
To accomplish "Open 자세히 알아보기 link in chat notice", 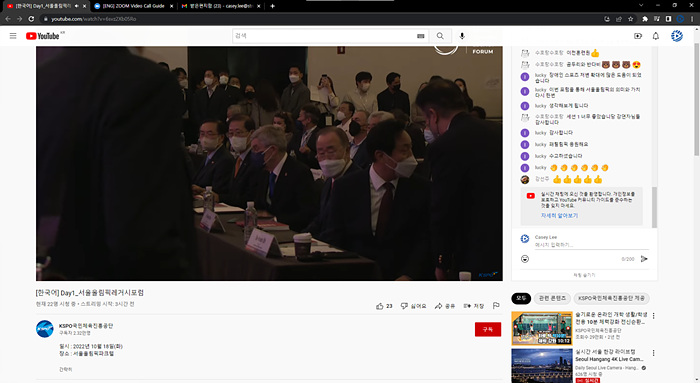I will (559, 216).
